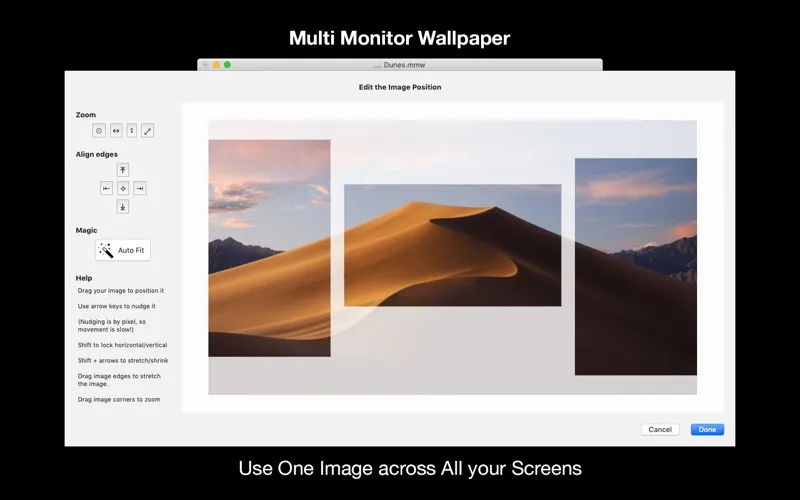Screen dimensions: 800x500
Task: Click the 'Align edges' section label
Action: point(97,154)
